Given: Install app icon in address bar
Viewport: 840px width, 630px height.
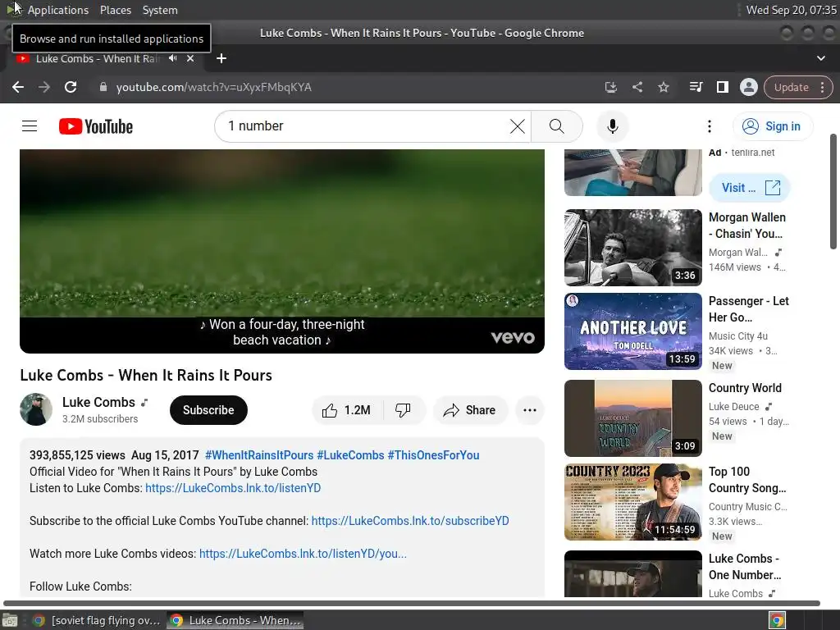Looking at the screenshot, I should (610, 87).
